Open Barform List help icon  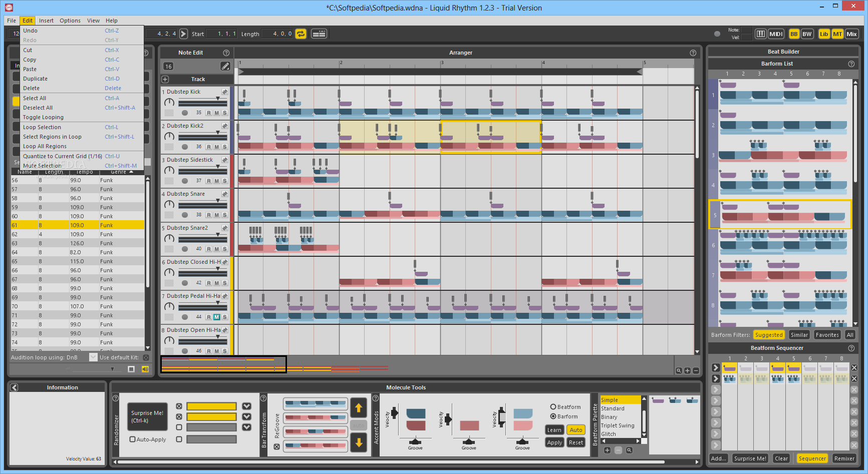point(851,64)
